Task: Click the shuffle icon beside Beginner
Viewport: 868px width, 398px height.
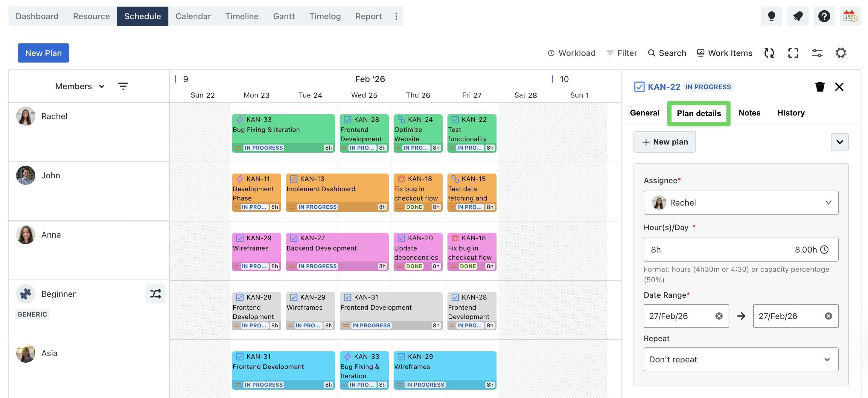Action: pyautogui.click(x=155, y=294)
